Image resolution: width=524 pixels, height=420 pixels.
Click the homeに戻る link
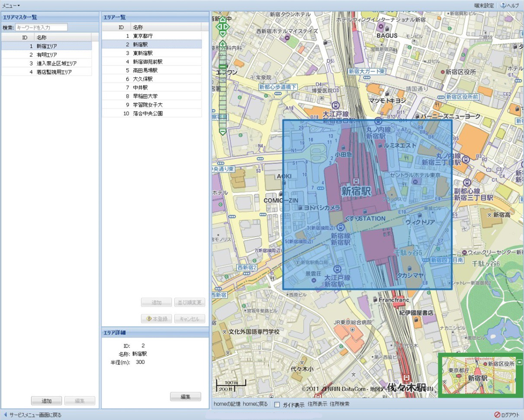[255, 404]
